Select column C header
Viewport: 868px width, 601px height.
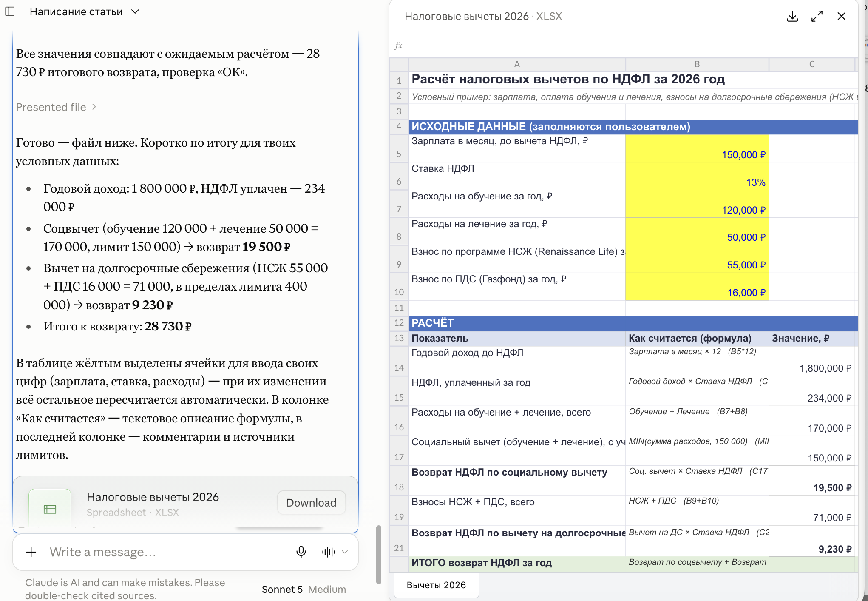pos(812,64)
